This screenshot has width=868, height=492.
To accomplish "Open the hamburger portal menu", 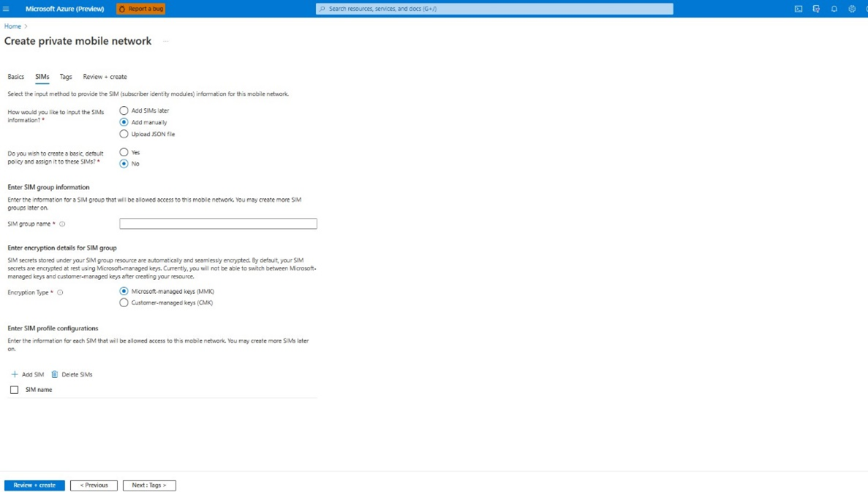I will 6,9.
